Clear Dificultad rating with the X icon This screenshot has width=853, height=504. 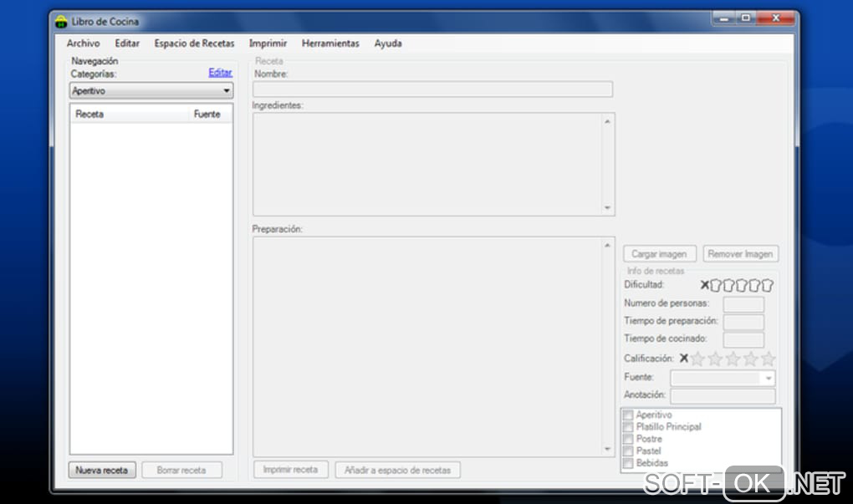(704, 285)
